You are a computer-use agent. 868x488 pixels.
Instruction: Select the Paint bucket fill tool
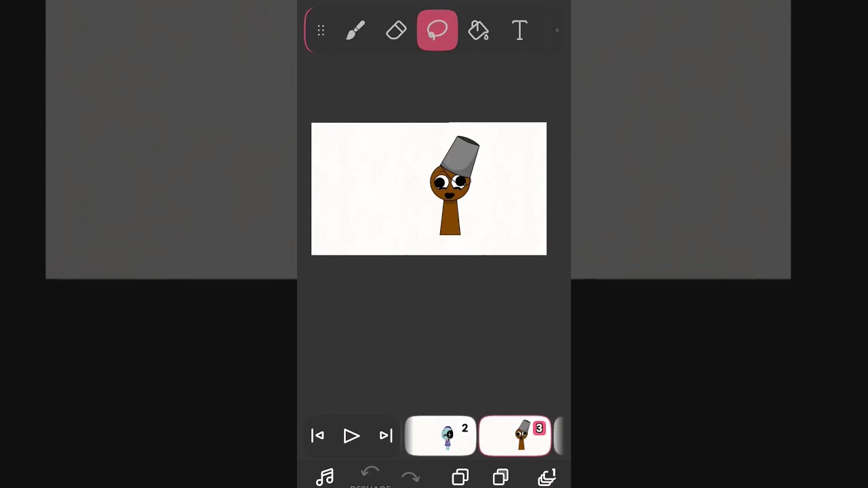click(479, 30)
